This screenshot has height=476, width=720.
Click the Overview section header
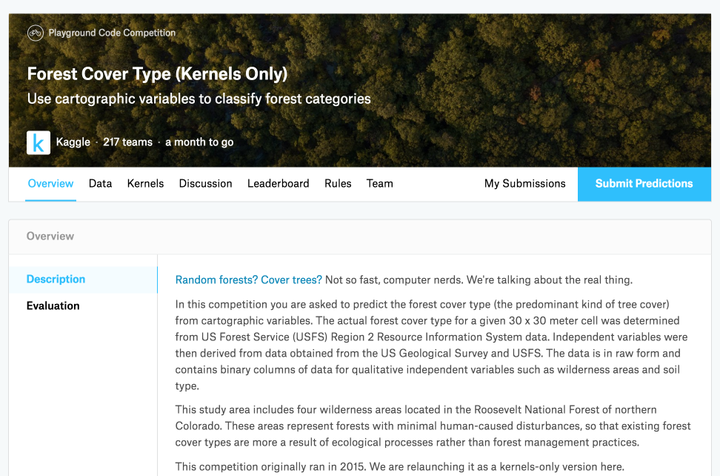[50, 236]
